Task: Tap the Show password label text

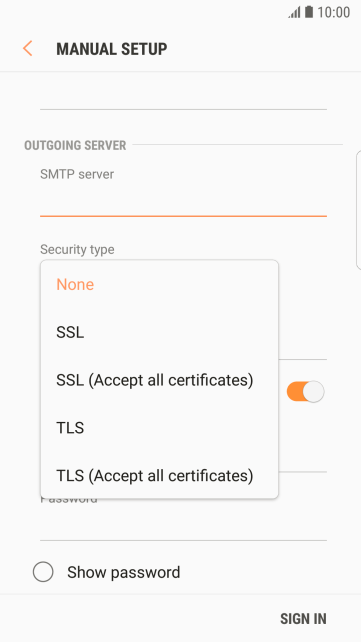Action: point(124,572)
